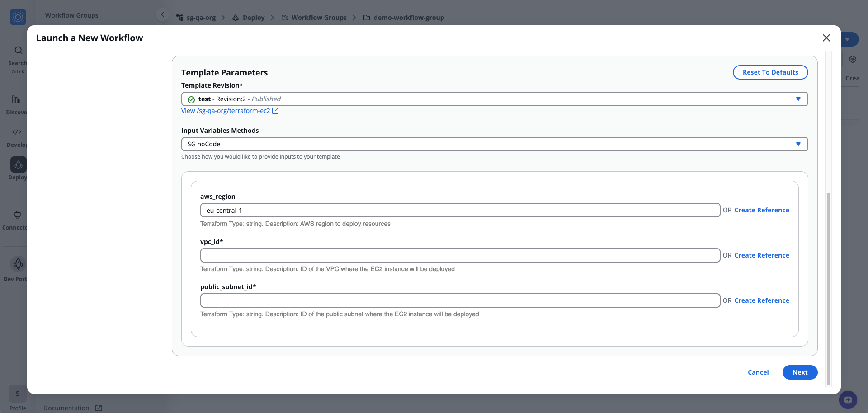Open the Develop section from the sidebar

click(17, 136)
